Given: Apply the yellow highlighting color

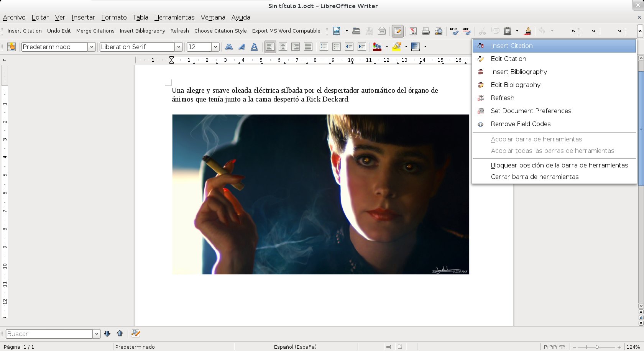Looking at the screenshot, I should [x=397, y=47].
